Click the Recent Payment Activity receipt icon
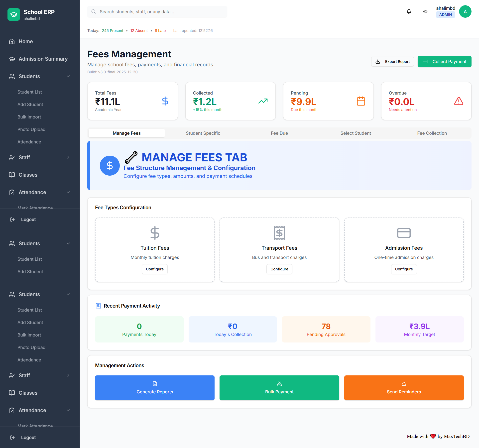 (98, 306)
